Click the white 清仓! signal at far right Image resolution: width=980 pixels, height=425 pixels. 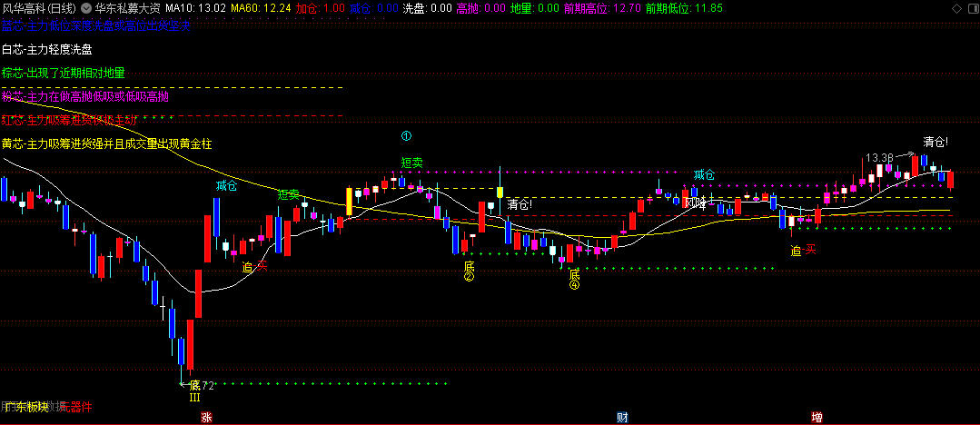tap(935, 142)
